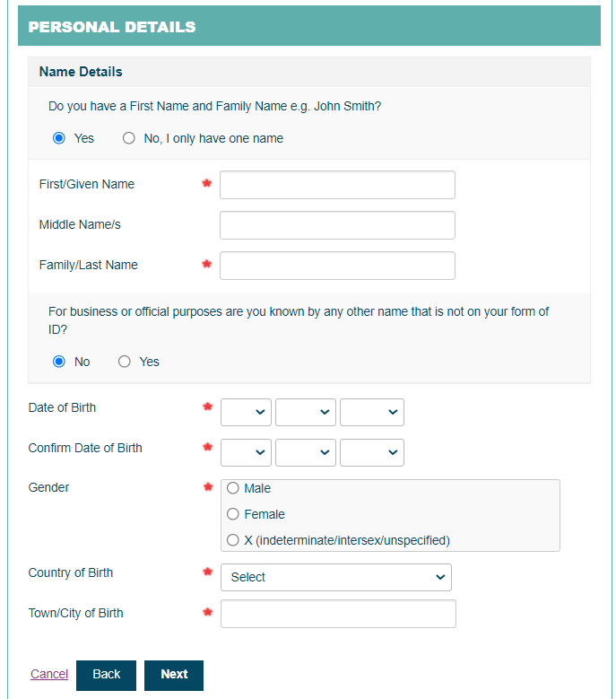Focus the Middle Name/s input box
616x699 pixels.
pos(337,225)
